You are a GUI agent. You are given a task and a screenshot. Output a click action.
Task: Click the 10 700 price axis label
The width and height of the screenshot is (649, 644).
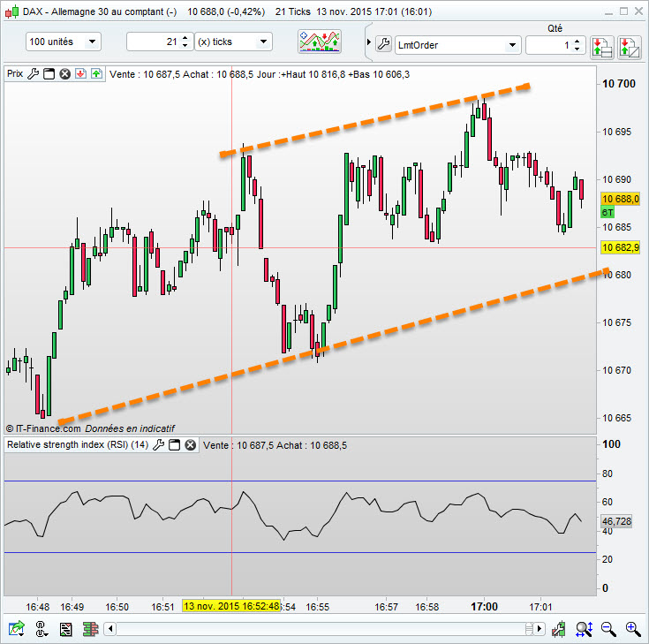pyautogui.click(x=618, y=84)
